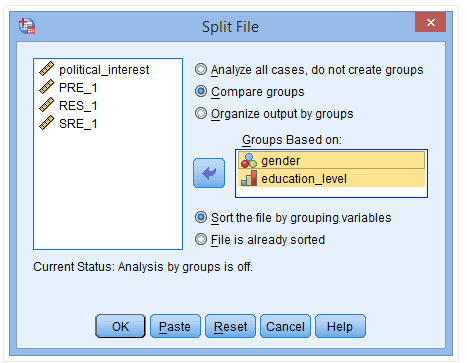Image resolution: width=467 pixels, height=363 pixels.
Task: Select political_interest in the variable list
Action: (x=104, y=70)
